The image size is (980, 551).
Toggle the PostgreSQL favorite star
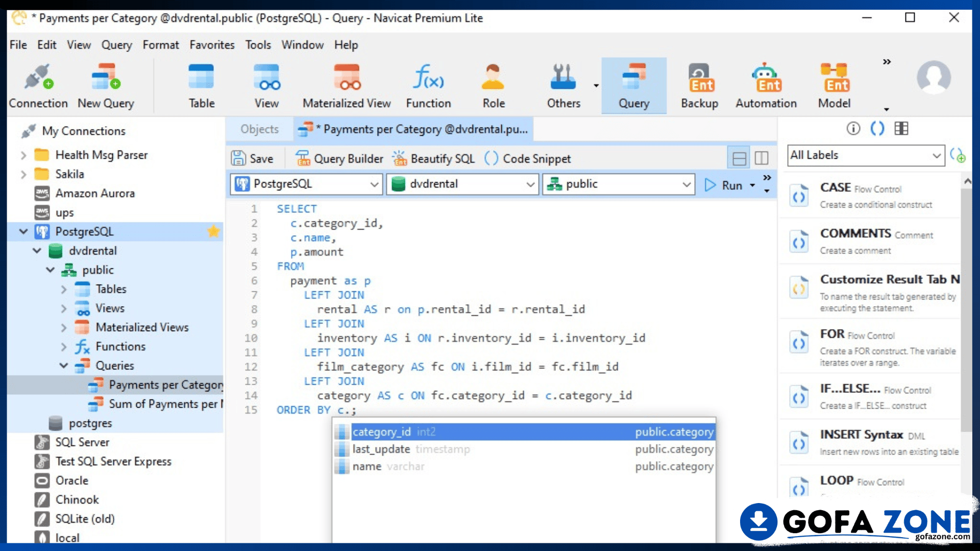[x=213, y=232]
